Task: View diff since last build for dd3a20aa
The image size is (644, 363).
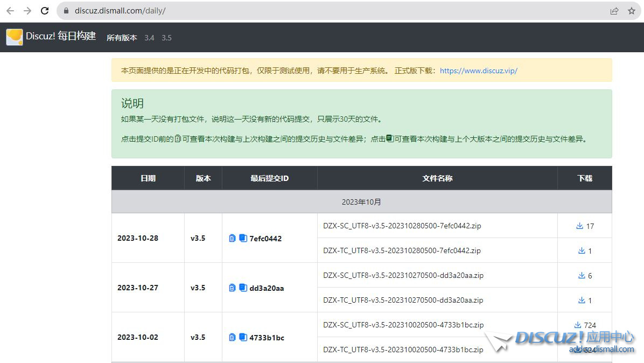Action: click(232, 288)
